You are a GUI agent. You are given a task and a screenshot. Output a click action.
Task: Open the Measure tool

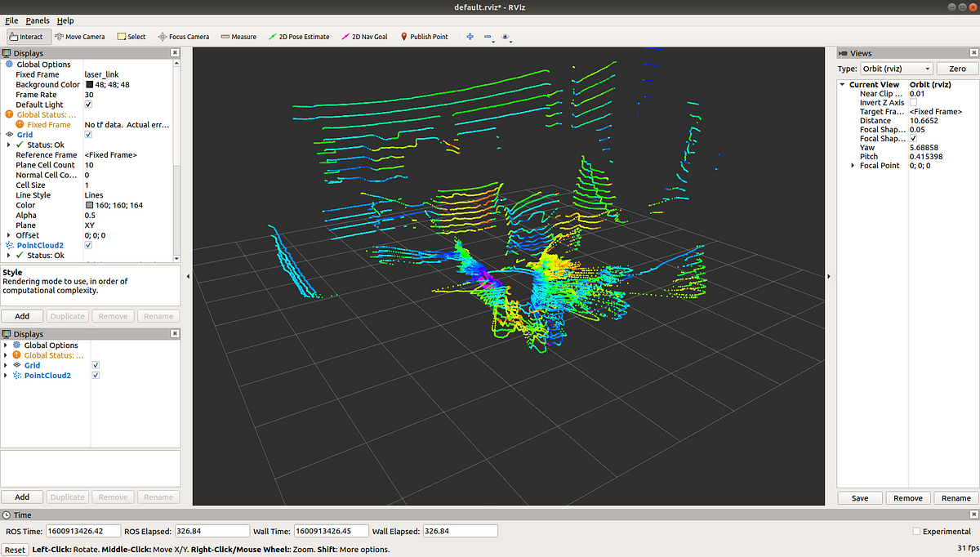[237, 36]
